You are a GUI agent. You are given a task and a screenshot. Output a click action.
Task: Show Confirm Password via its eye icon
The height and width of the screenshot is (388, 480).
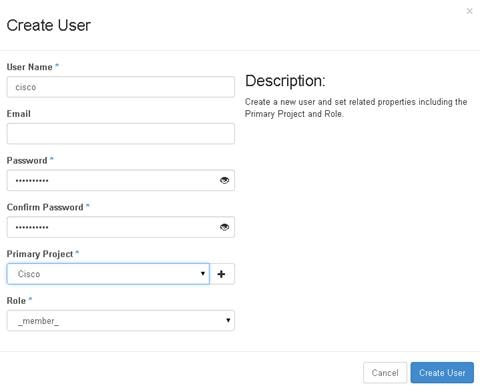[224, 227]
